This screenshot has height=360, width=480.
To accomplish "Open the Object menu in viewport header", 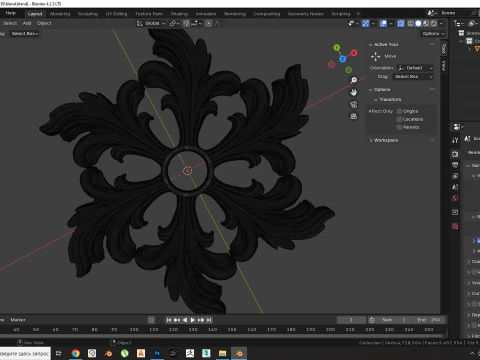I will point(44,23).
